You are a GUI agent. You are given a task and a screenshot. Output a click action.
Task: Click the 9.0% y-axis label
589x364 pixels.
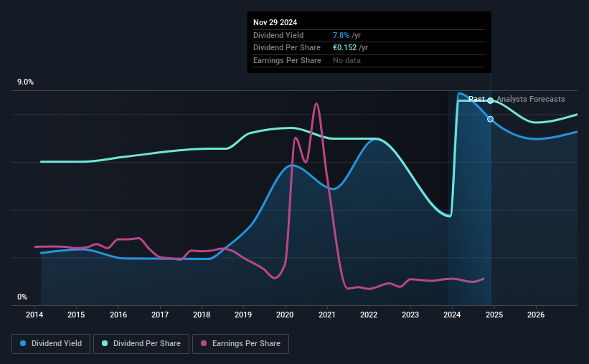(x=25, y=82)
